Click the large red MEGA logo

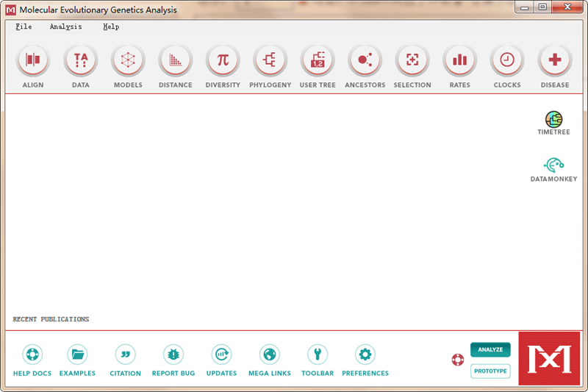[x=549, y=359]
